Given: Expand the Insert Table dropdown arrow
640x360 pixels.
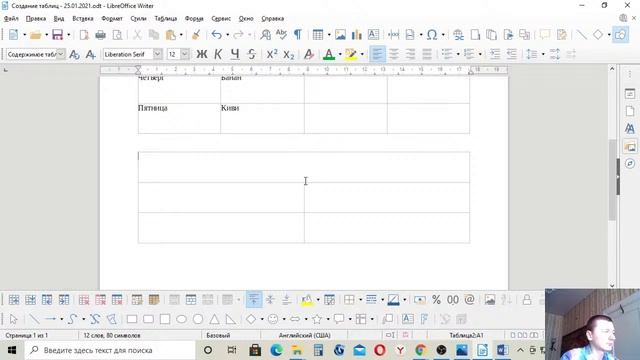Looking at the screenshot, I should [329, 35].
